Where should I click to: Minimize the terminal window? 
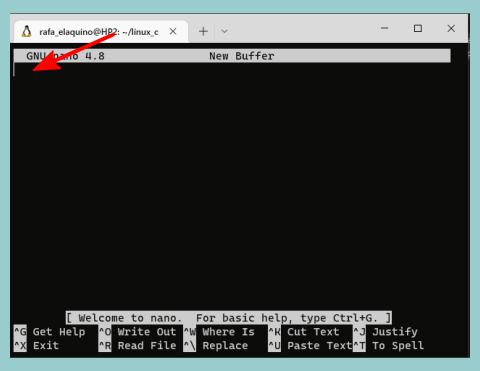(385, 28)
